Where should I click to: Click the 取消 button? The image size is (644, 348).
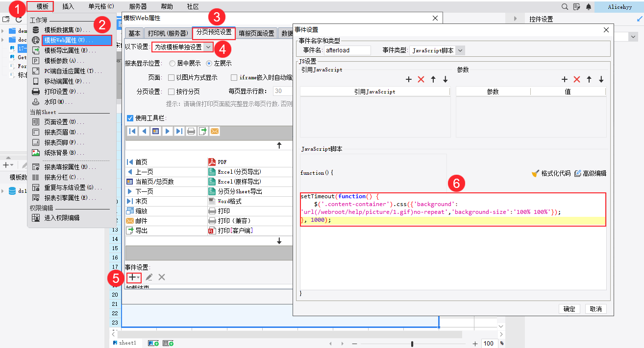coord(596,309)
